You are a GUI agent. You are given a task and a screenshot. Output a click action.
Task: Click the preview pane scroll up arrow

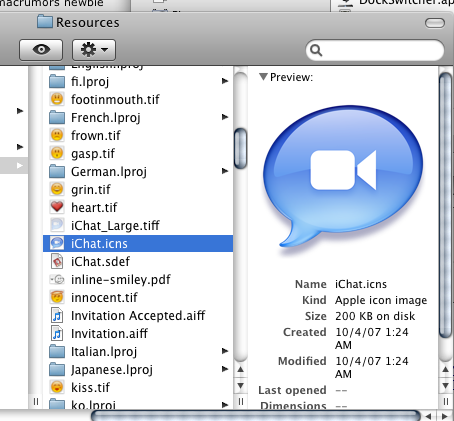point(446,369)
